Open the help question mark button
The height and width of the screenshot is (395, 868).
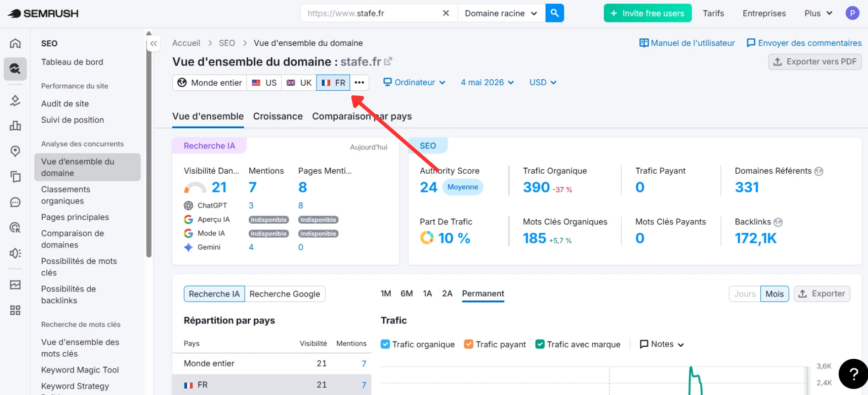click(853, 374)
